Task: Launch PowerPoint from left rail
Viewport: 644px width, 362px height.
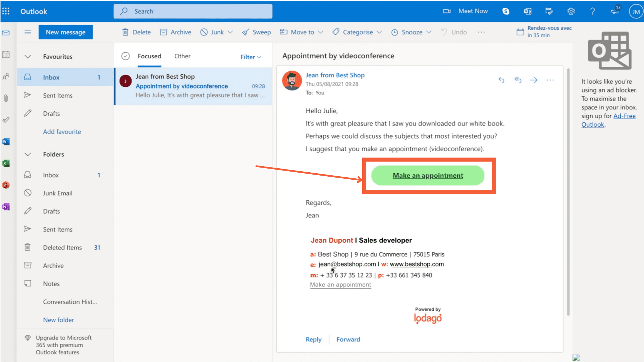Action: tap(6, 185)
